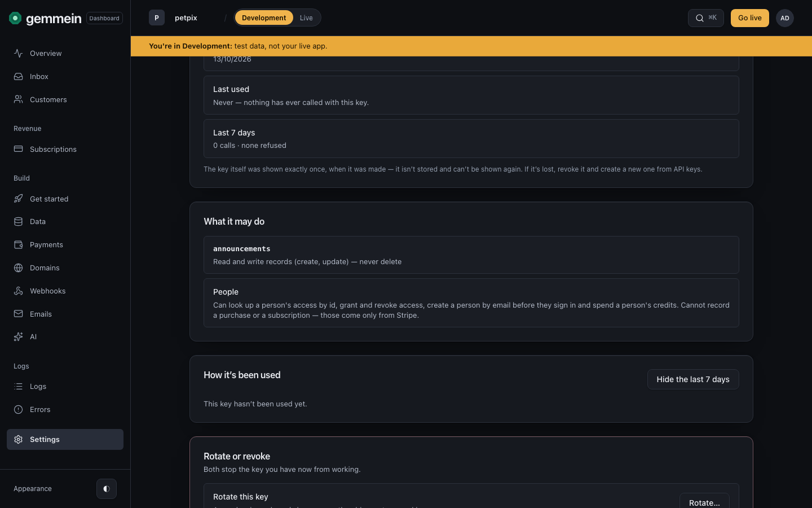Click the AI sparkle icon
The image size is (812, 508).
(x=19, y=336)
